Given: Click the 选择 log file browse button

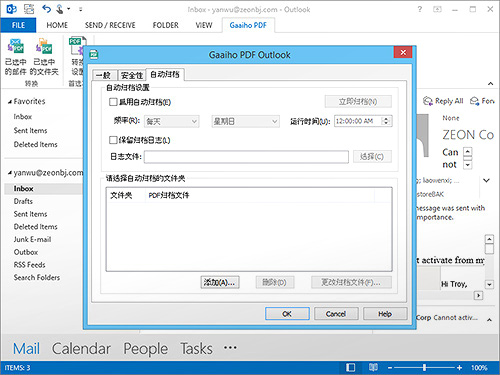Looking at the screenshot, I should (x=372, y=156).
